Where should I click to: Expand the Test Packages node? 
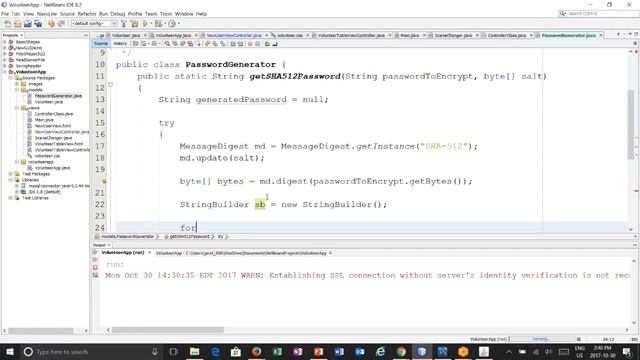point(11,174)
